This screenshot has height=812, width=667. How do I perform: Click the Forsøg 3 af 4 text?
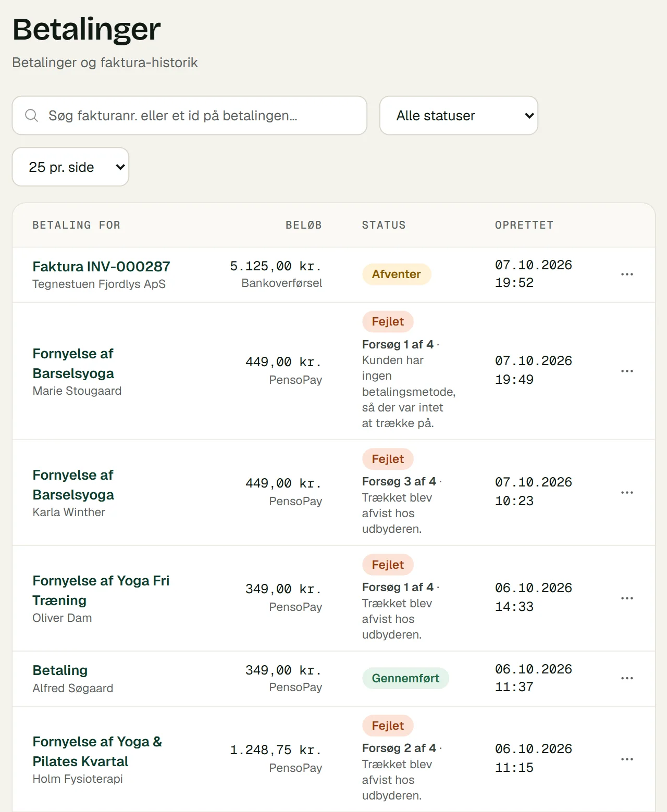399,482
